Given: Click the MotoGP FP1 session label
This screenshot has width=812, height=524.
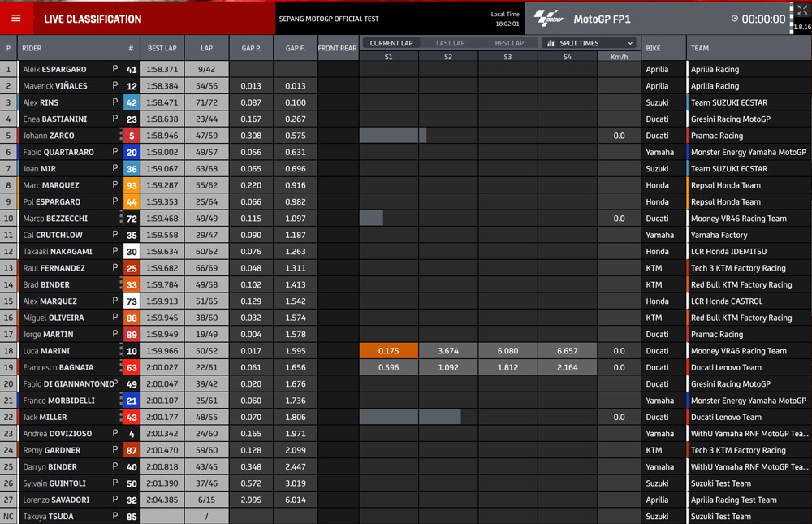Looking at the screenshot, I should [602, 19].
